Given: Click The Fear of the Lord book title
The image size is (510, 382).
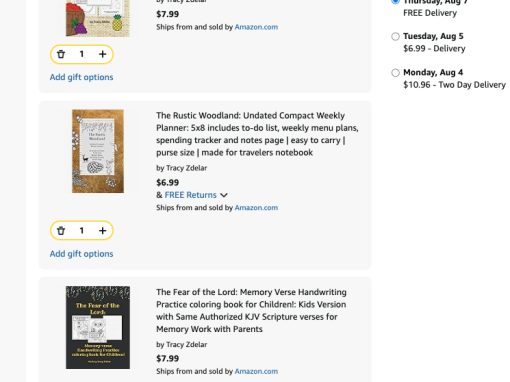Looking at the screenshot, I should click(252, 311).
